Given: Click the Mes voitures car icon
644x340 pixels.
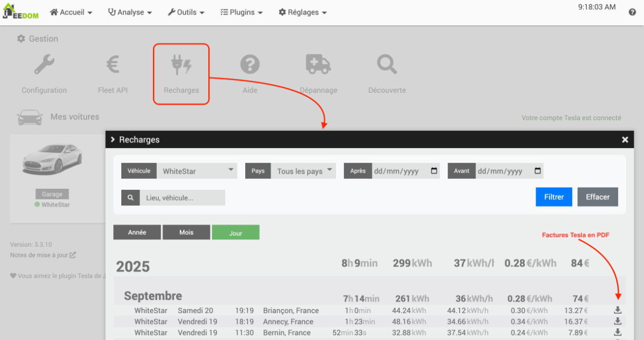Looking at the screenshot, I should [30, 117].
